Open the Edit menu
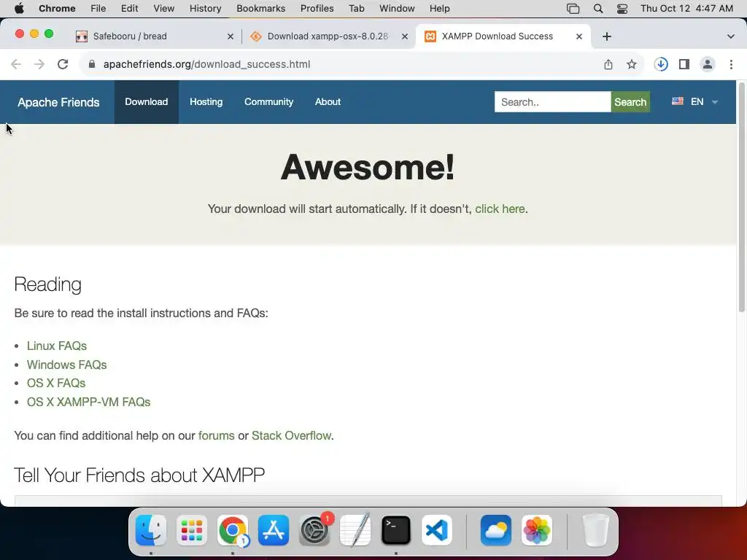This screenshot has width=747, height=560. (x=129, y=9)
